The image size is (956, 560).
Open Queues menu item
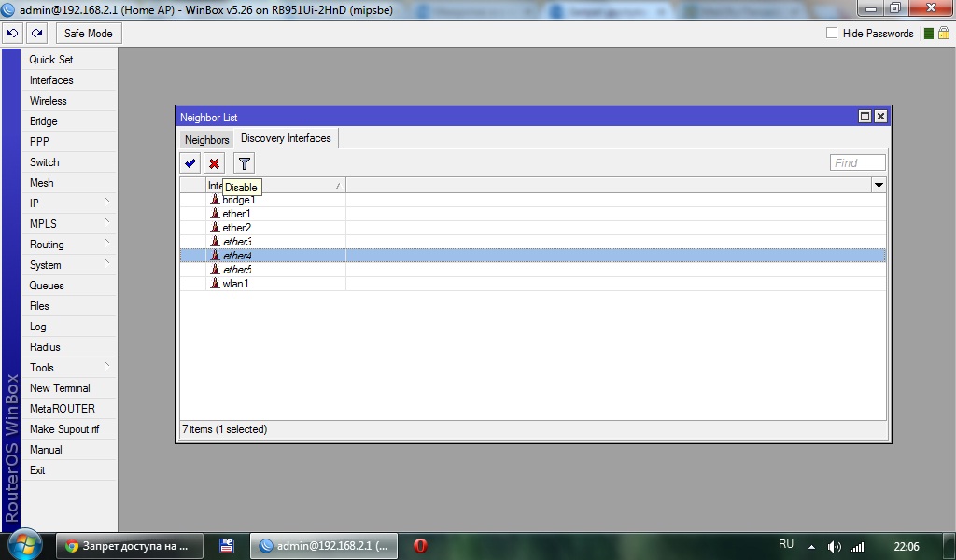pyautogui.click(x=69, y=286)
